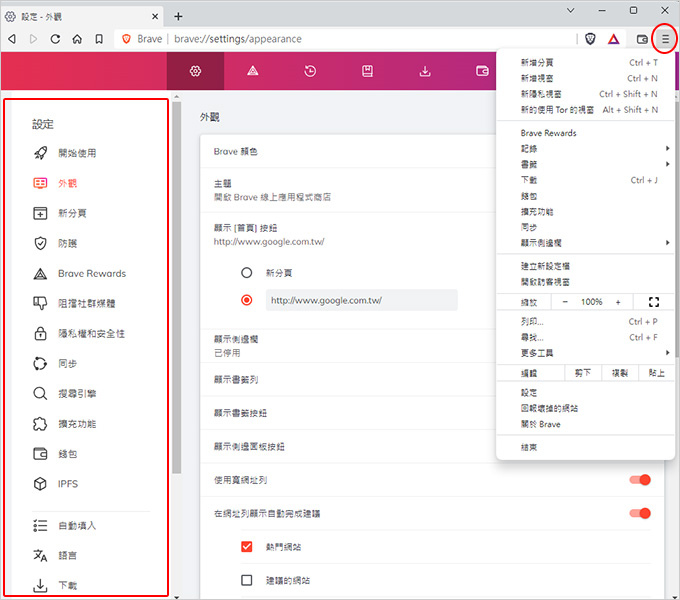Image resolution: width=680 pixels, height=600 pixels.
Task: Open the home page icon
Action: pos(77,39)
